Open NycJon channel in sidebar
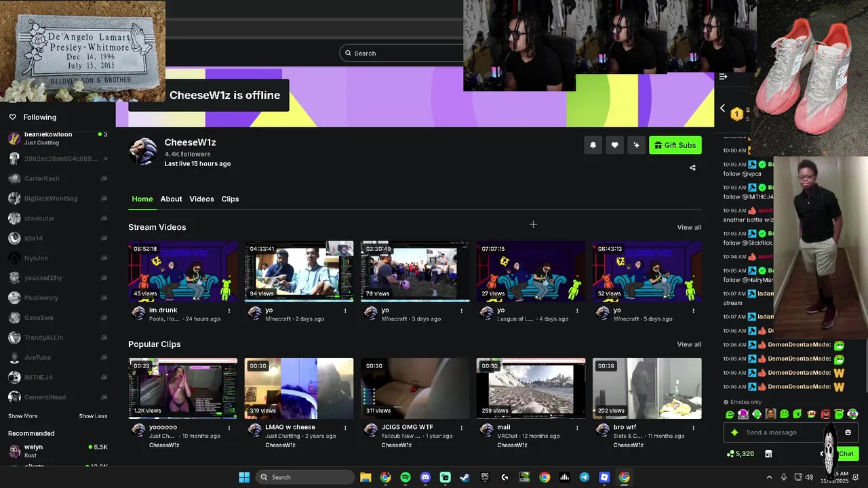The height and width of the screenshot is (488, 868). [x=58, y=258]
